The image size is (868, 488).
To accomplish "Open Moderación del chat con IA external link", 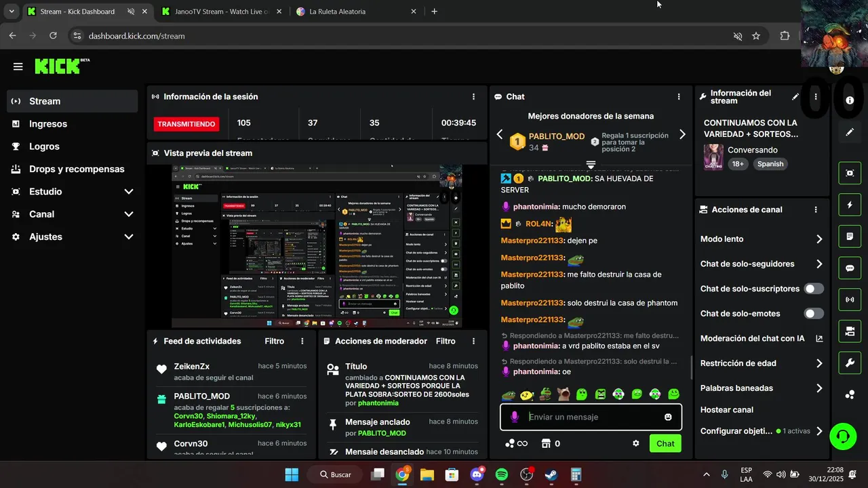I will tap(819, 338).
